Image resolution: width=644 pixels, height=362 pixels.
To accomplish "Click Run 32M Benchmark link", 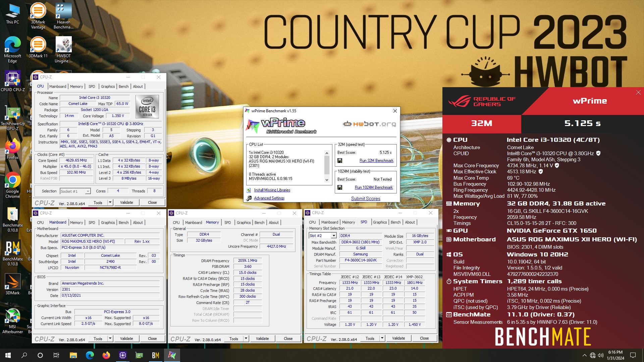I will tap(376, 161).
